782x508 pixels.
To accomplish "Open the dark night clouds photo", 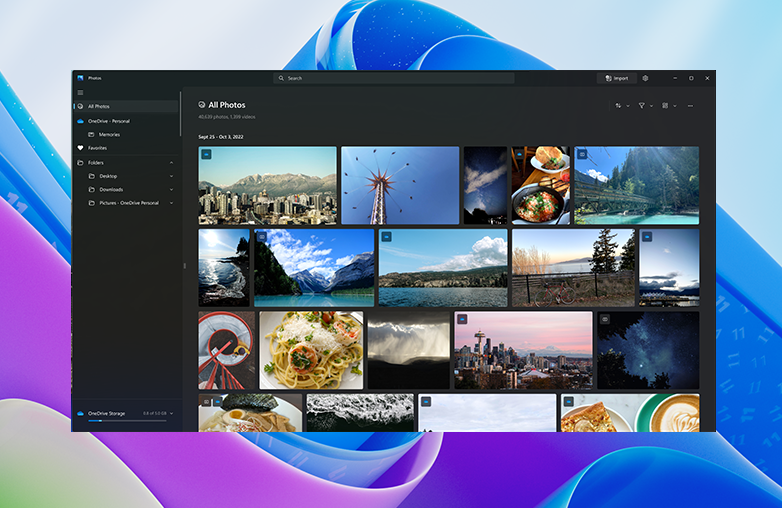I will pos(485,185).
